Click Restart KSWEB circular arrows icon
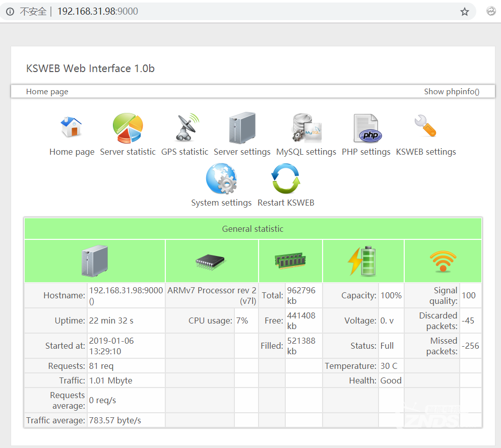The height and width of the screenshot is (448, 501). [x=286, y=179]
